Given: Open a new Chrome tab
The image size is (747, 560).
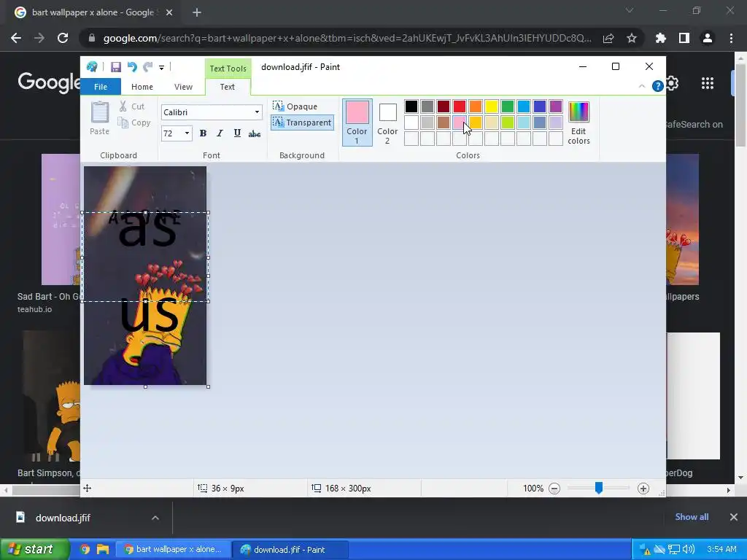Looking at the screenshot, I should [197, 12].
